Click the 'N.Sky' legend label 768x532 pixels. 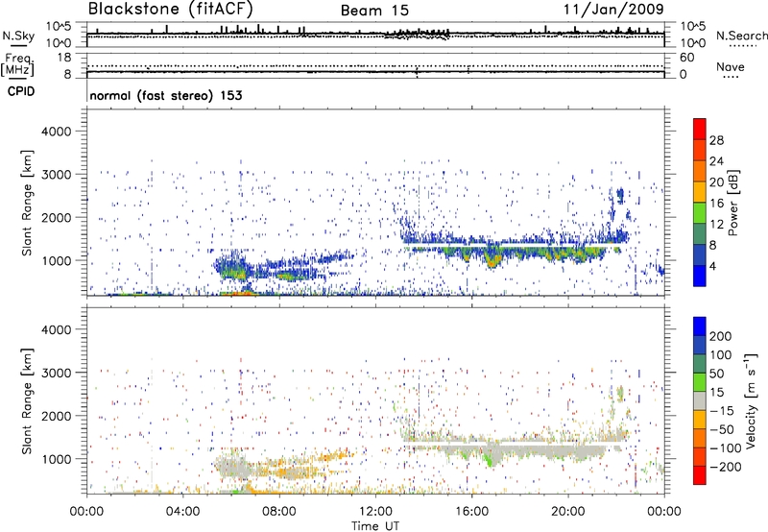coord(18,36)
